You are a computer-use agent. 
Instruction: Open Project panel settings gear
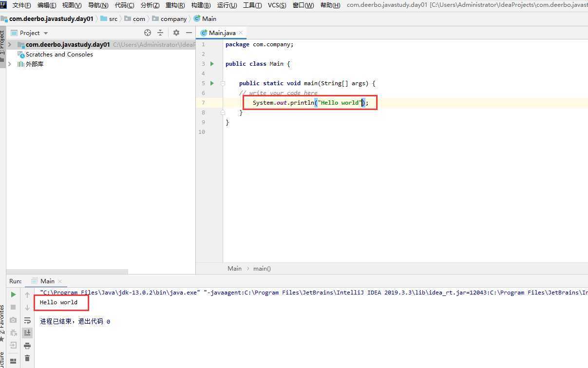click(176, 33)
